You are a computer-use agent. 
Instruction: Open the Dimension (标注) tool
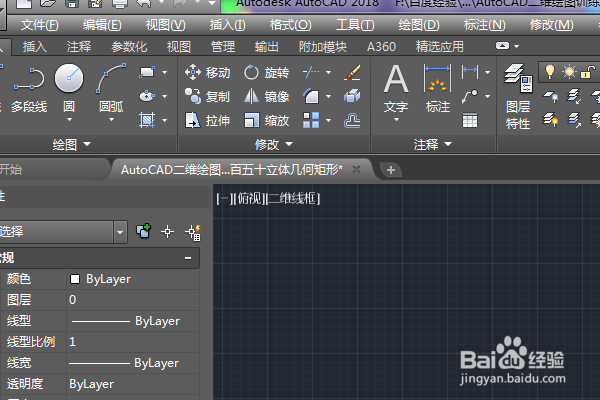pos(437,89)
